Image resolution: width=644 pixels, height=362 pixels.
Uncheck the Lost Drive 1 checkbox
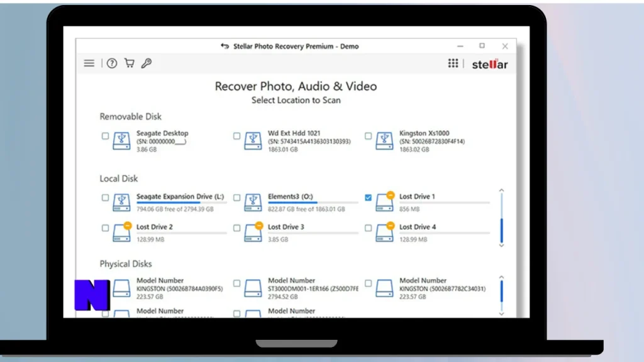[x=368, y=197]
